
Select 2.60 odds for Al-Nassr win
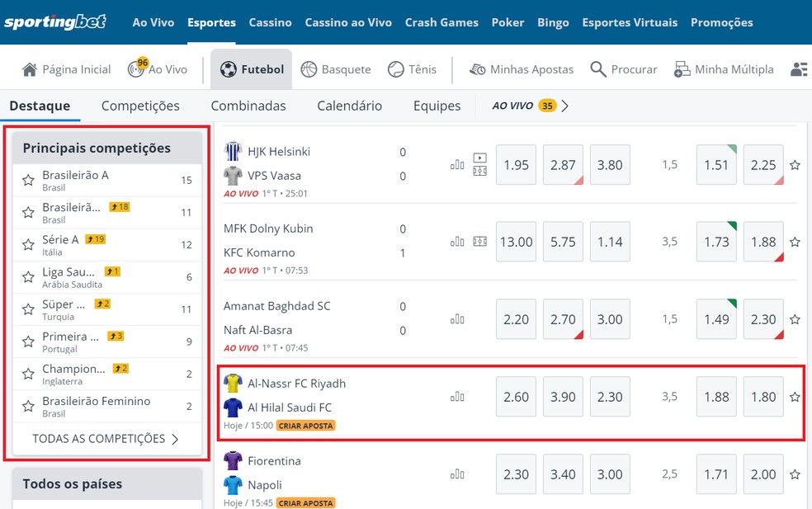pos(516,397)
